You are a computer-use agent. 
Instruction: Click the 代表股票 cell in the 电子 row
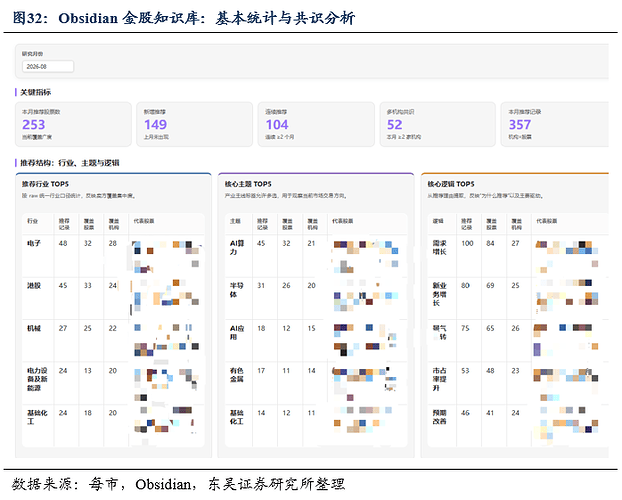pyautogui.click(x=167, y=256)
